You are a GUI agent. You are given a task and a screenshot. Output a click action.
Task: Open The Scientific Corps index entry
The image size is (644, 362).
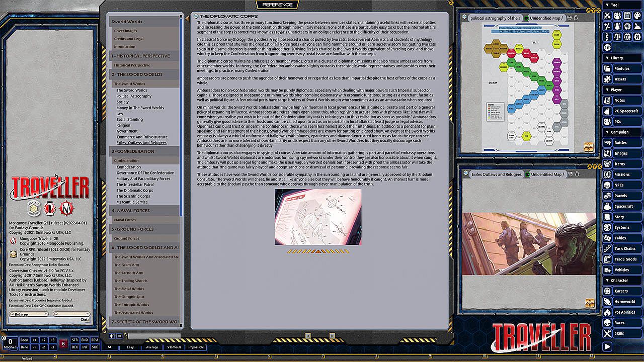pyautogui.click(x=133, y=196)
